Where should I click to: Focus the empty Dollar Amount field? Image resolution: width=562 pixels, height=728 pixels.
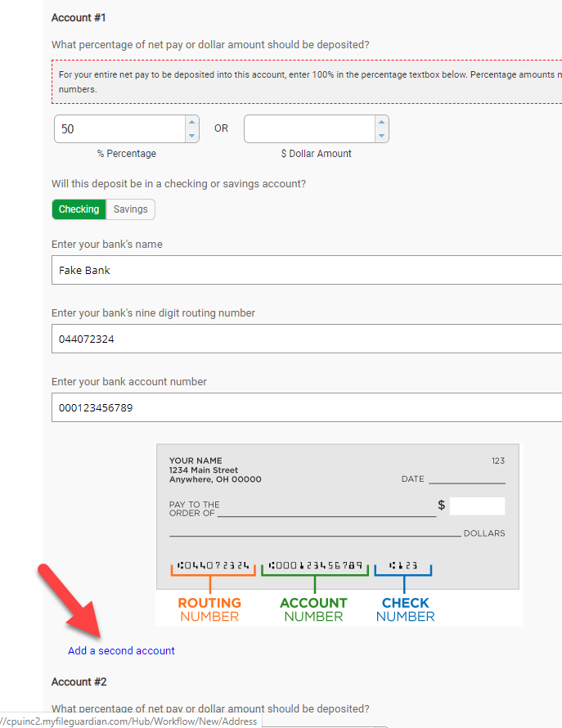[308, 129]
